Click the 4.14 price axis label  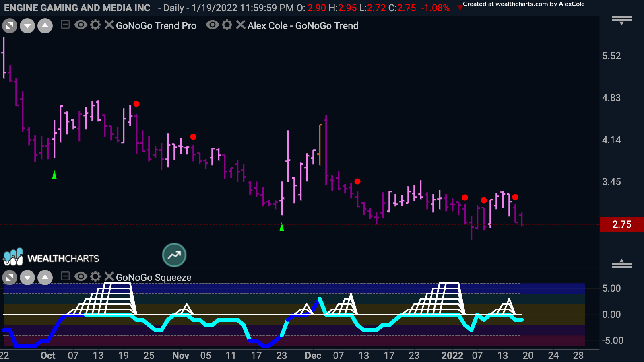coord(611,140)
